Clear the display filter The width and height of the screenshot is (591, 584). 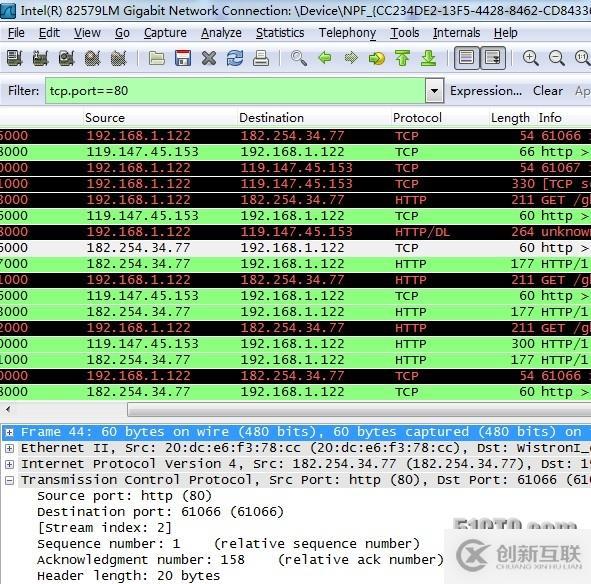click(548, 91)
